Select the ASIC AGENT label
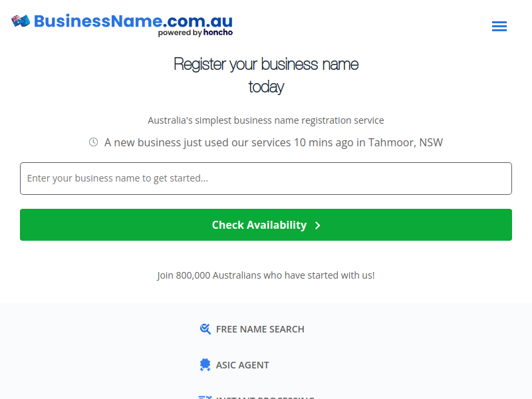Viewport: 532px width, 399px height. pos(242,365)
